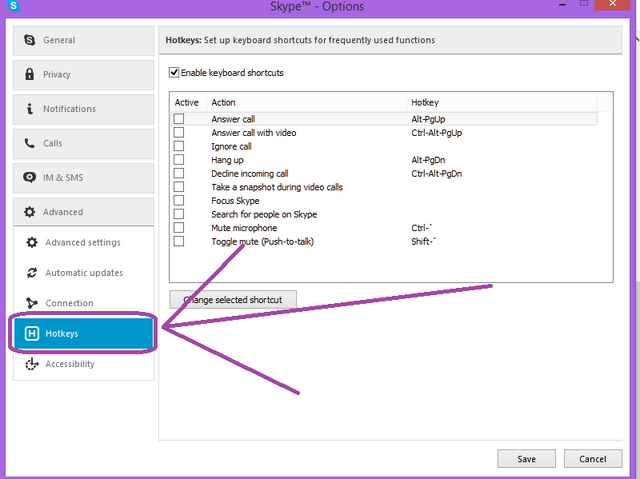Select the Answer call row text

click(x=233, y=119)
